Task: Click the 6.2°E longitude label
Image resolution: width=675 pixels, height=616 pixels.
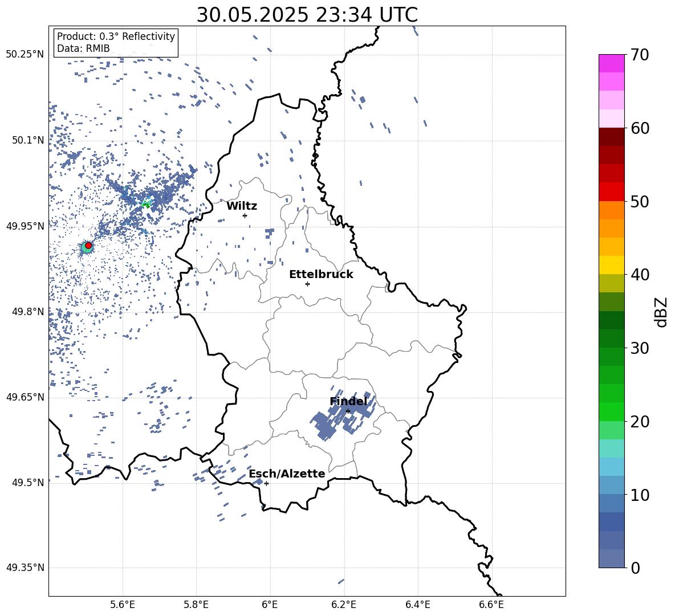Action: (344, 605)
